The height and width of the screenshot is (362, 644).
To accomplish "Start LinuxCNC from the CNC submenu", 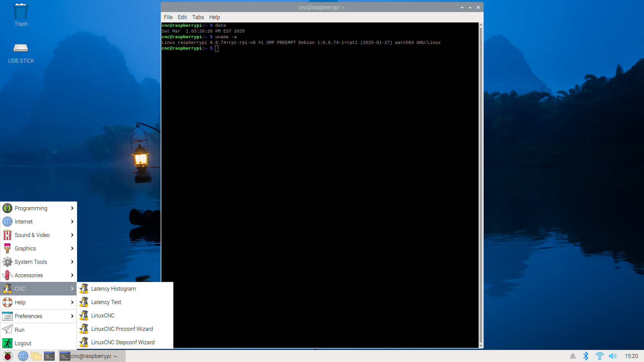I will click(x=125, y=315).
